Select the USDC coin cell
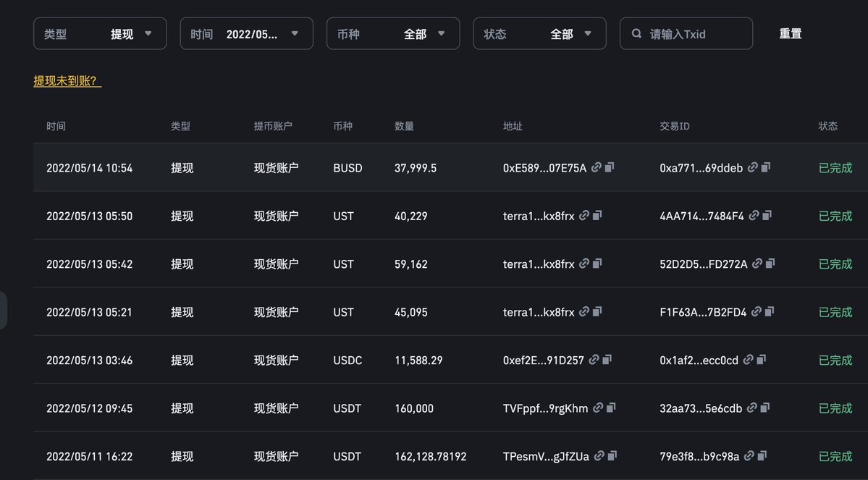The width and height of the screenshot is (868, 480). 347,361
